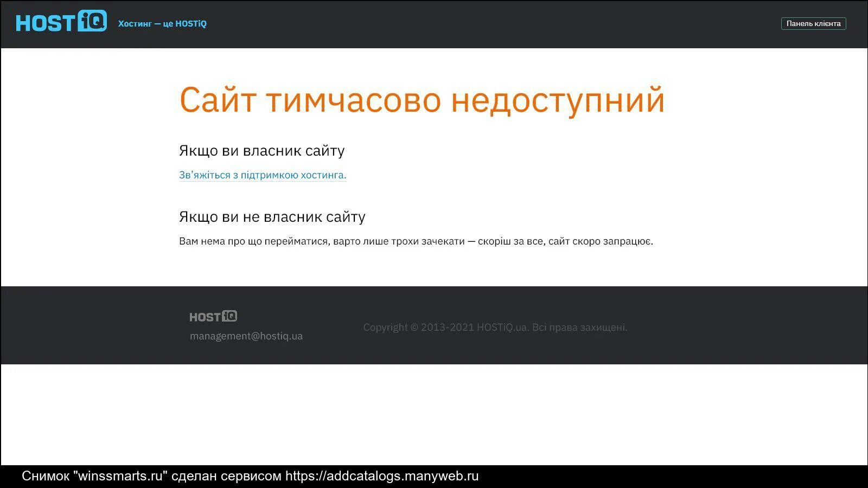Click the 'Q' letter inside the blue bubble

[x=95, y=22]
